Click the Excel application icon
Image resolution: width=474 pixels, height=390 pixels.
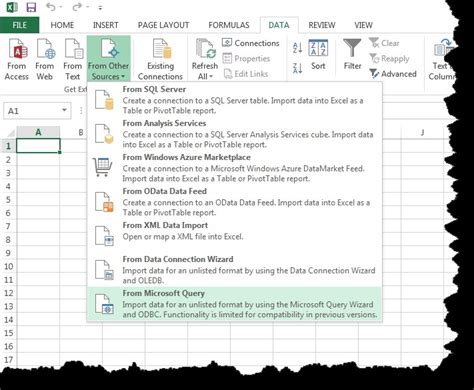pyautogui.click(x=12, y=7)
